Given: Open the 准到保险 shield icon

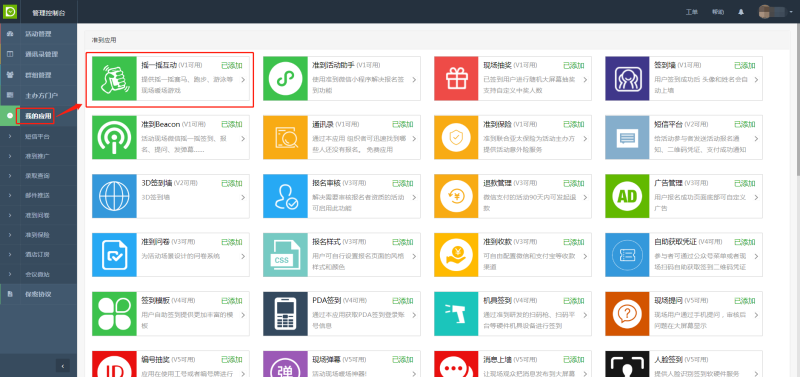Looking at the screenshot, I should click(x=456, y=138).
